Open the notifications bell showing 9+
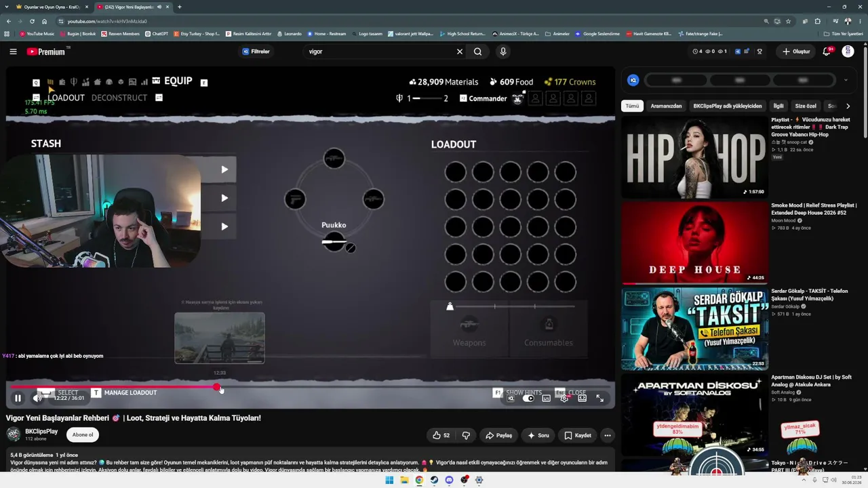The width and height of the screenshot is (868, 488). [x=827, y=52]
